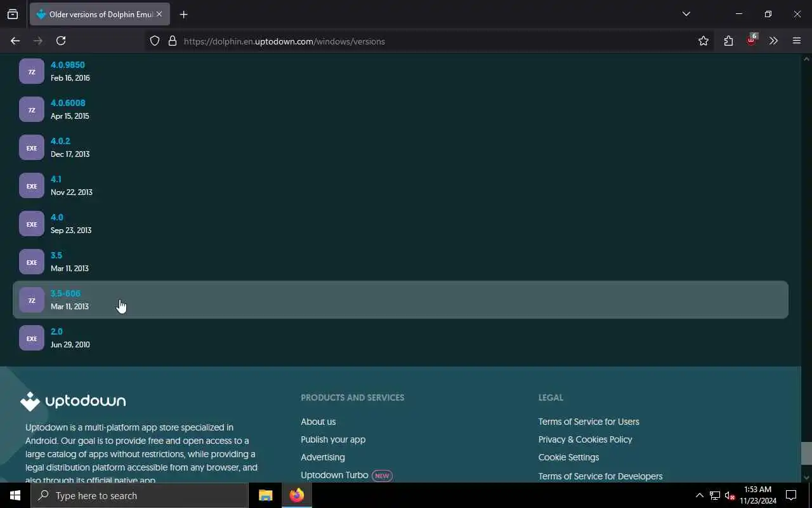Image resolution: width=812 pixels, height=508 pixels.
Task: Click the network icon in tray
Action: pyautogui.click(x=714, y=495)
